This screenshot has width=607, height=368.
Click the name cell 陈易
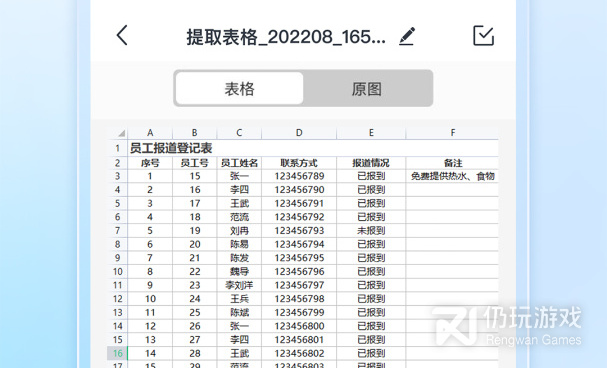(239, 245)
